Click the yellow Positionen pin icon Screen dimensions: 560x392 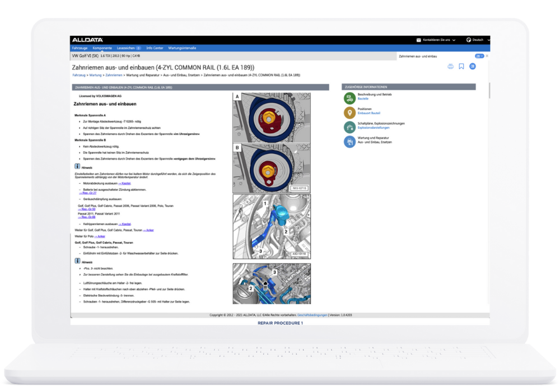(x=349, y=113)
